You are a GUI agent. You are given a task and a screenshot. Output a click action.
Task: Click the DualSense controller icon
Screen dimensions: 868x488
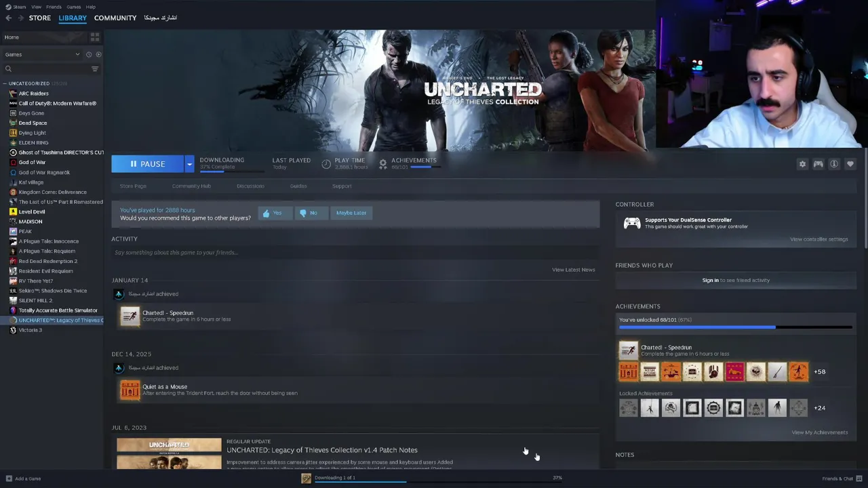tap(632, 223)
